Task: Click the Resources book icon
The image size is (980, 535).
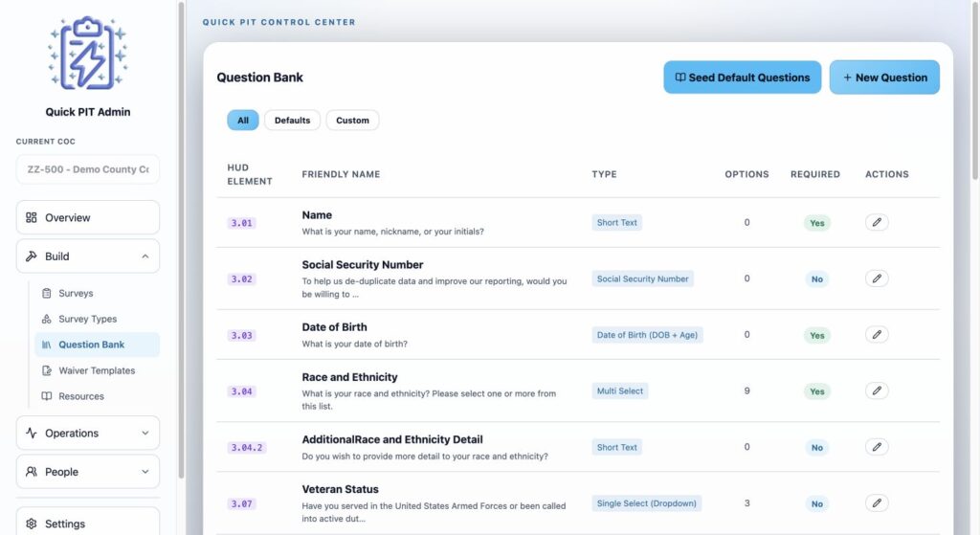Action: point(46,396)
